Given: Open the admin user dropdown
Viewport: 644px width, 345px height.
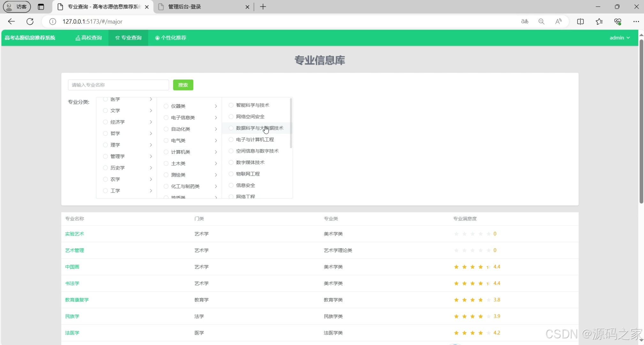Looking at the screenshot, I should tap(619, 38).
